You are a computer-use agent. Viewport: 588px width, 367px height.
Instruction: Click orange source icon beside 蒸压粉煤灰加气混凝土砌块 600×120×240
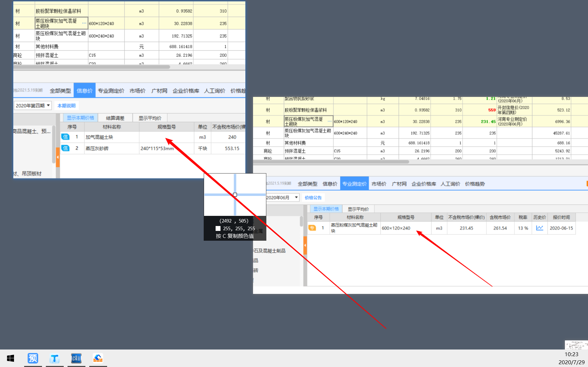[312, 228]
